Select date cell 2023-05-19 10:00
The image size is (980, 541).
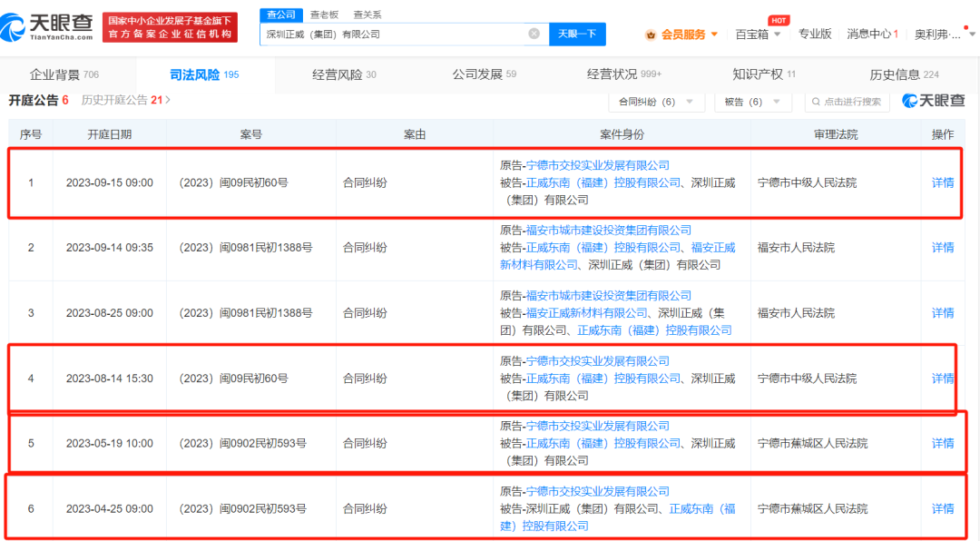click(x=110, y=444)
